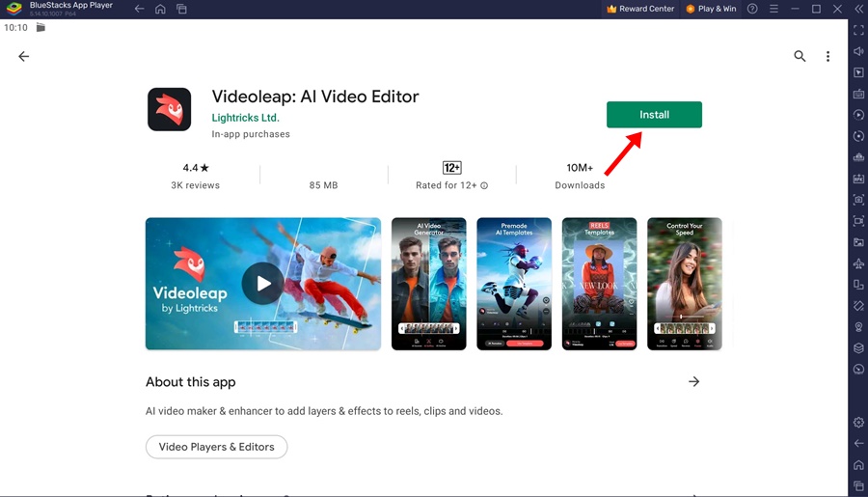Viewport: 868px width, 497px height.
Task: Click the sidebar shake device icon
Action: click(x=858, y=305)
